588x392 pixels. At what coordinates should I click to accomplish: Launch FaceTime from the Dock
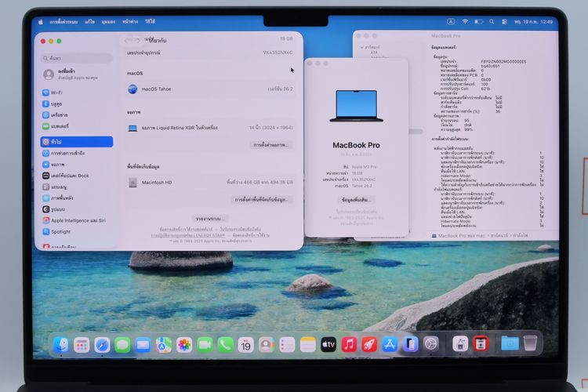pos(205,344)
